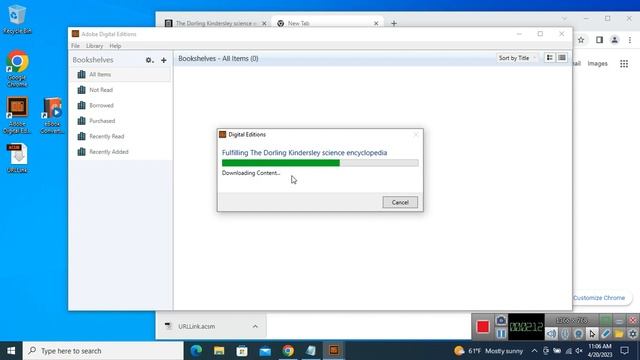Stop recording with red square button

point(483,327)
